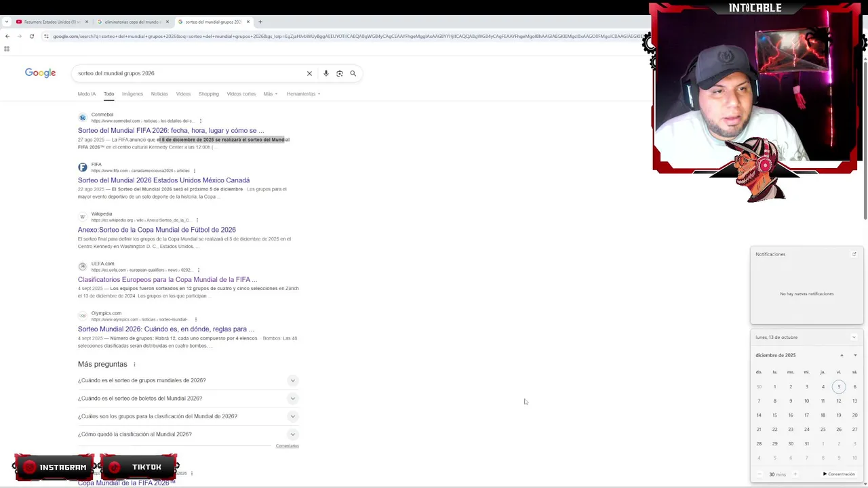Open the Modo IA search tab
The image size is (868, 488).
point(87,94)
